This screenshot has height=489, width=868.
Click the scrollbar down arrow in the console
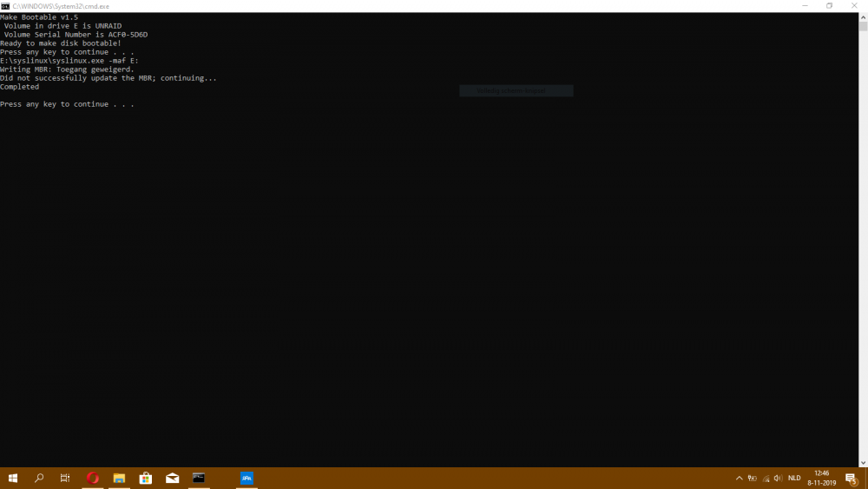click(x=863, y=463)
